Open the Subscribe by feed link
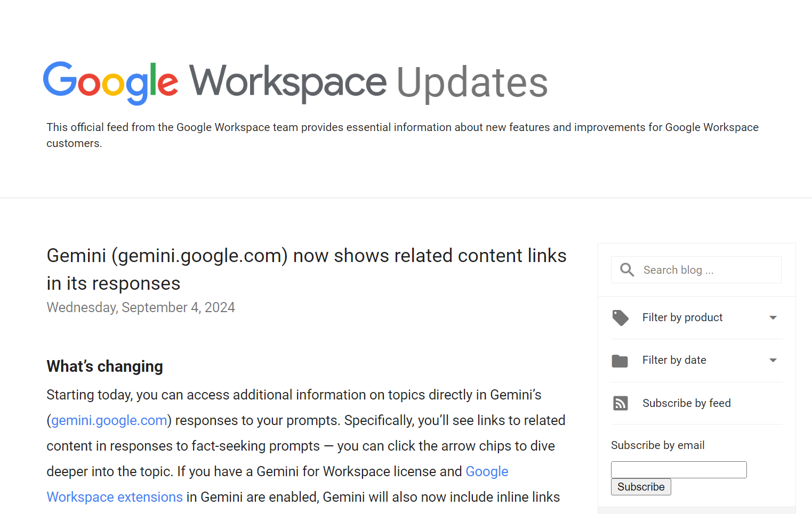The width and height of the screenshot is (812, 514). pos(686,403)
